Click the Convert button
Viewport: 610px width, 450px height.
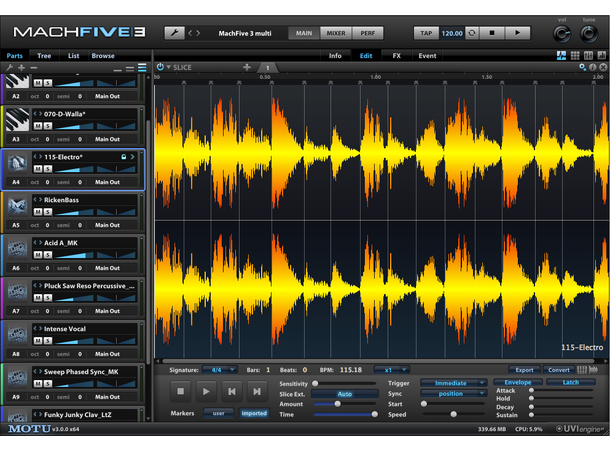559,370
